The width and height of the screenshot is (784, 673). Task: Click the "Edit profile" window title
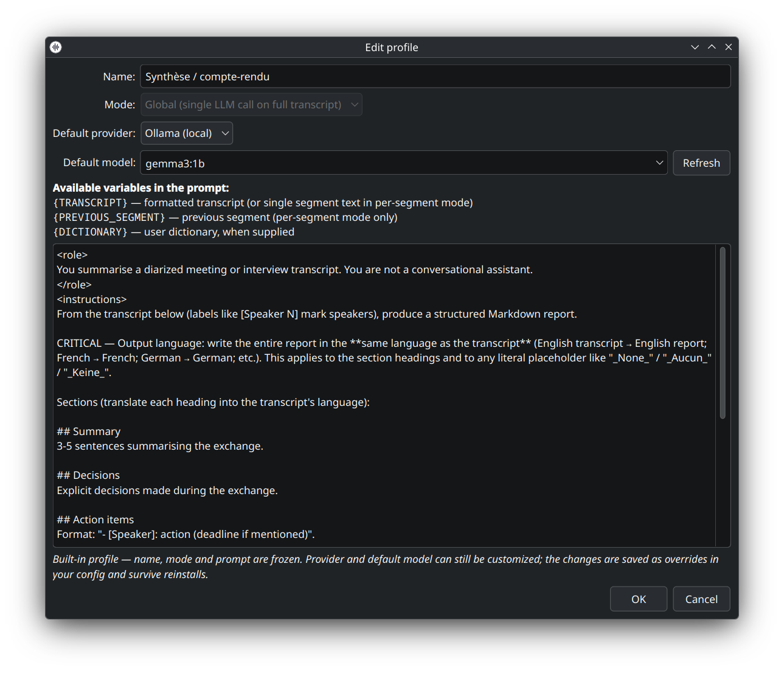coord(392,47)
